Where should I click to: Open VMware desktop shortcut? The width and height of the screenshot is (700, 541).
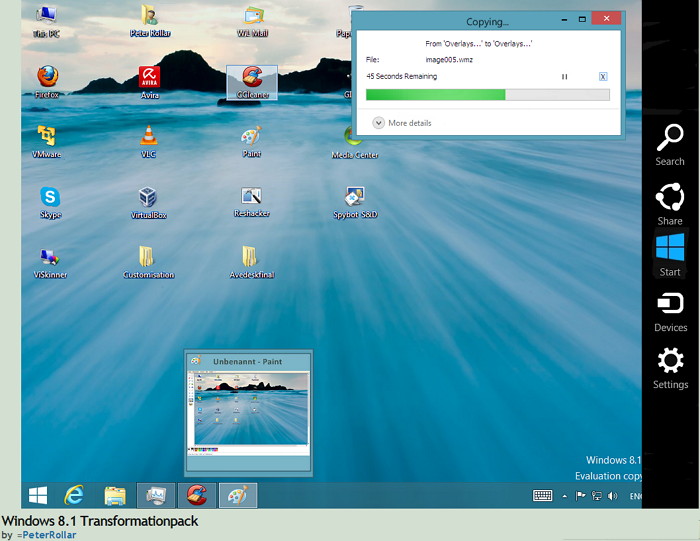tap(46, 142)
